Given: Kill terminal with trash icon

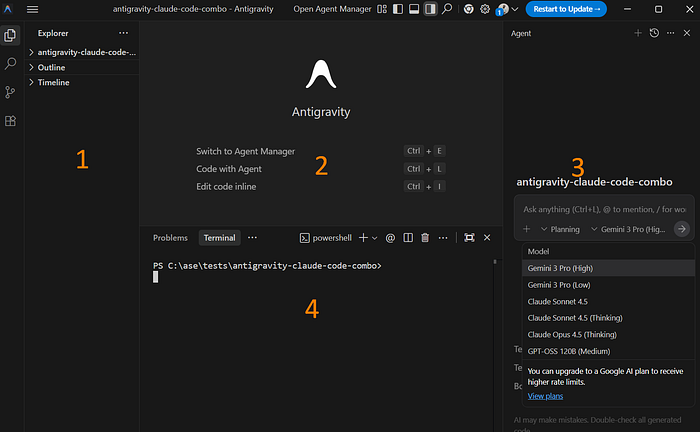Looking at the screenshot, I should pyautogui.click(x=425, y=238).
